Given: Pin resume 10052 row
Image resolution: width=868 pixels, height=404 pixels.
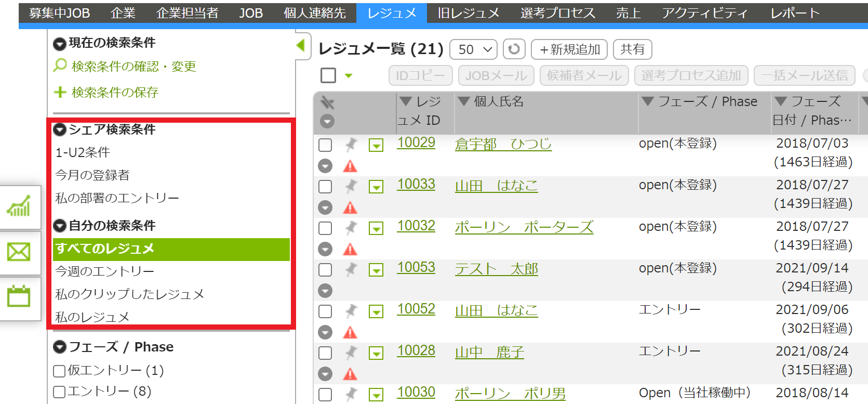Looking at the screenshot, I should 351,311.
